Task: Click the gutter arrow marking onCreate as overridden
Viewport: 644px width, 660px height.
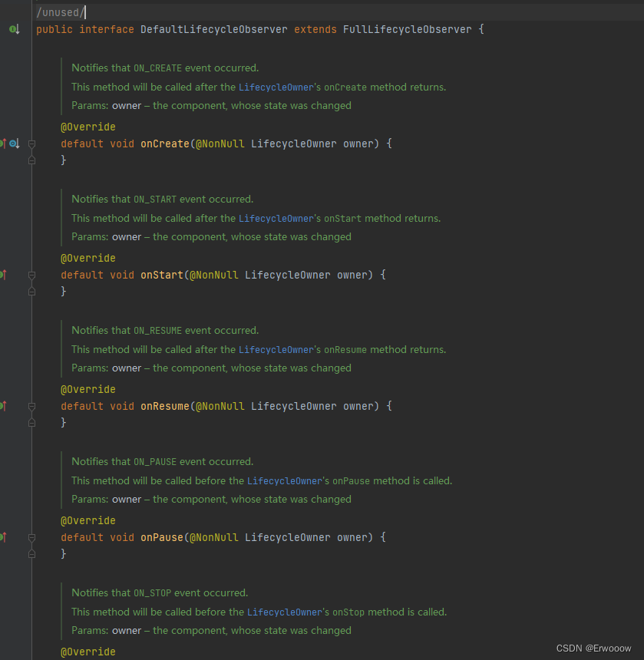Action: (4, 144)
